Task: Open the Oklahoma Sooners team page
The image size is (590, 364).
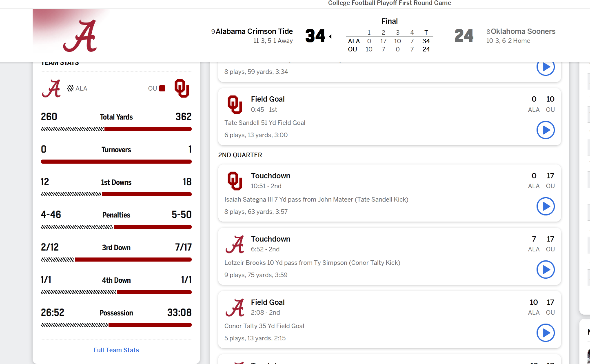Action: click(x=523, y=31)
